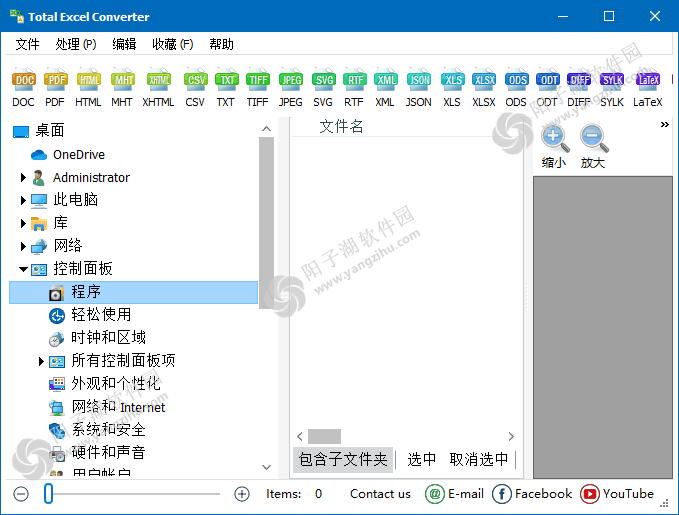The width and height of the screenshot is (679, 515).
Task: Click the 缩小 magnifier plus icon
Action: (555, 138)
